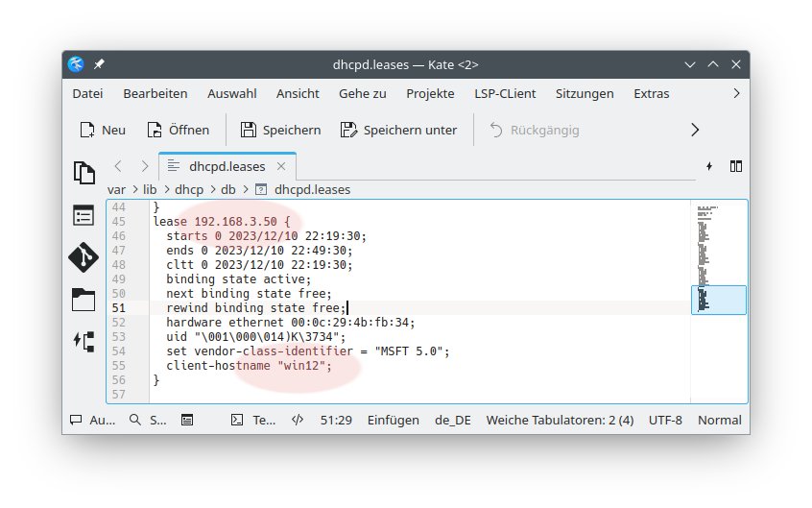Click the window shade down chevron
The image size is (812, 508).
(x=690, y=64)
